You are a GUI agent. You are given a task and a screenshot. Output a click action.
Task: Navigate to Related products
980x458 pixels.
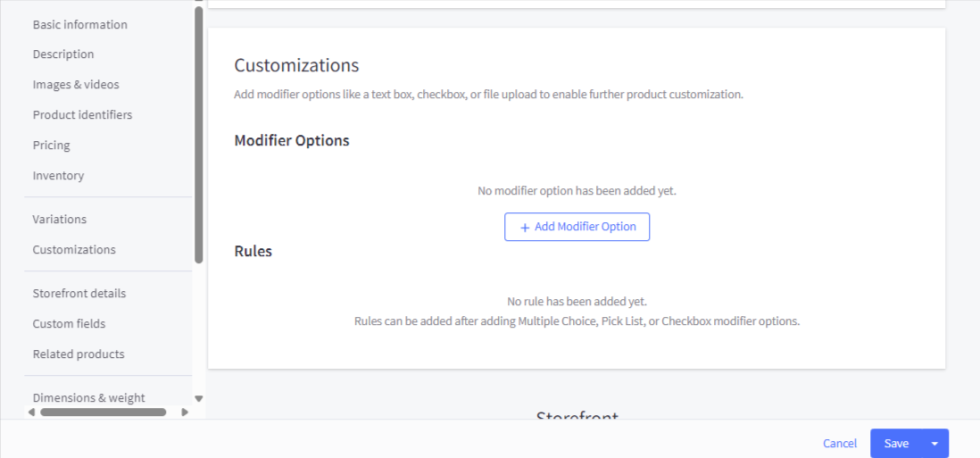[78, 354]
